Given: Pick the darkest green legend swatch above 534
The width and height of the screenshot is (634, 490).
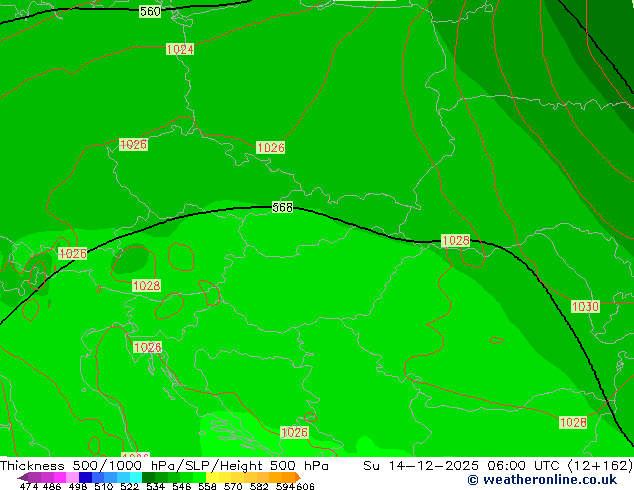Looking at the screenshot, I should [x=148, y=477].
